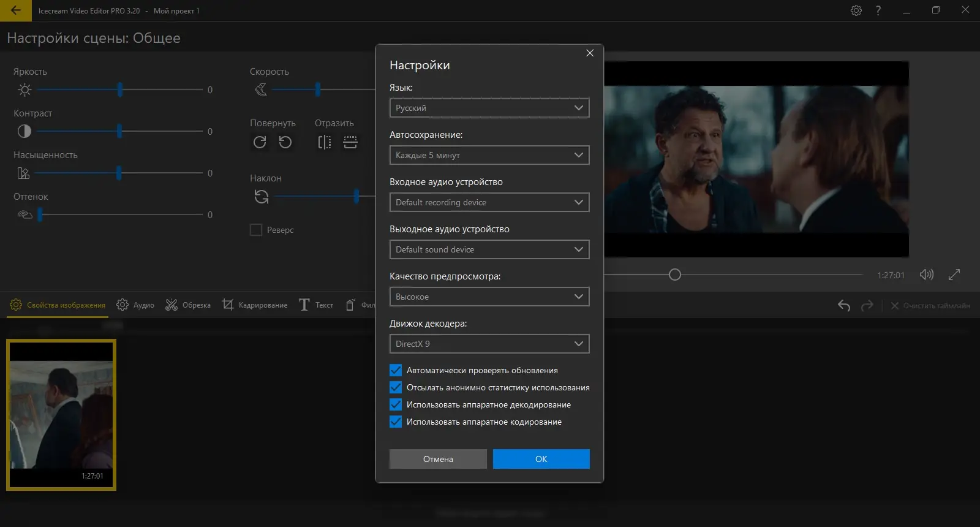Viewport: 980px width, 527px height.
Task: Click the rotate counterclockwise icon
Action: tap(285, 142)
